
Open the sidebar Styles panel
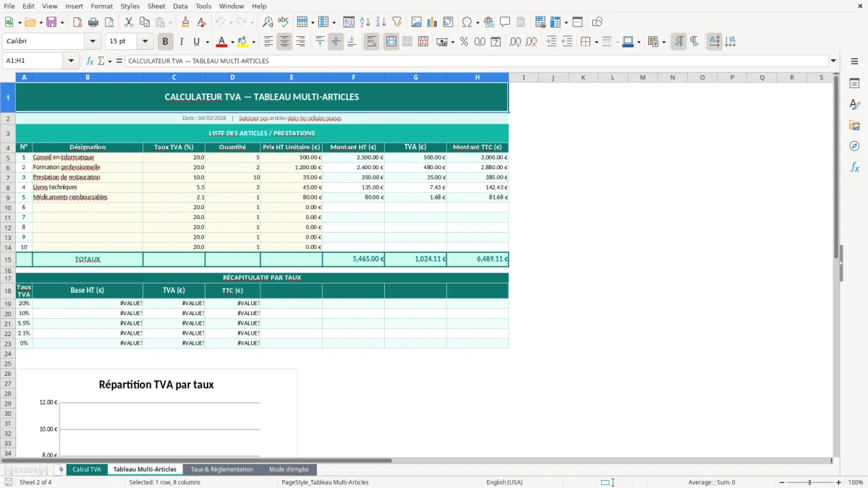click(x=854, y=105)
